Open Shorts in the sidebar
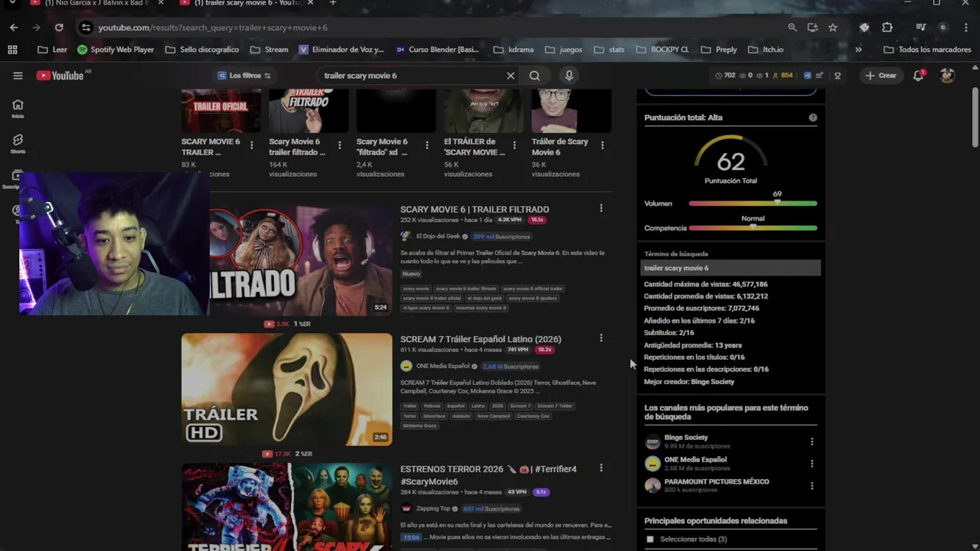Screen dimensions: 980x551 pos(18,143)
